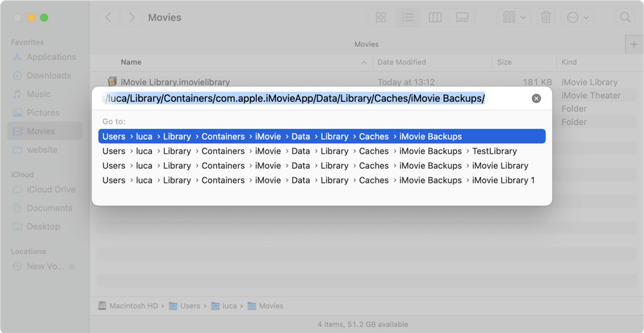Click the sort direction arrow in Name column
The height and width of the screenshot is (333, 644).
364,62
